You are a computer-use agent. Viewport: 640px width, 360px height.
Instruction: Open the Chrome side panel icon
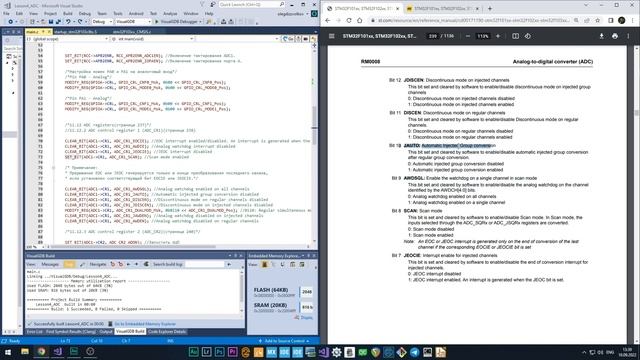coord(611,20)
